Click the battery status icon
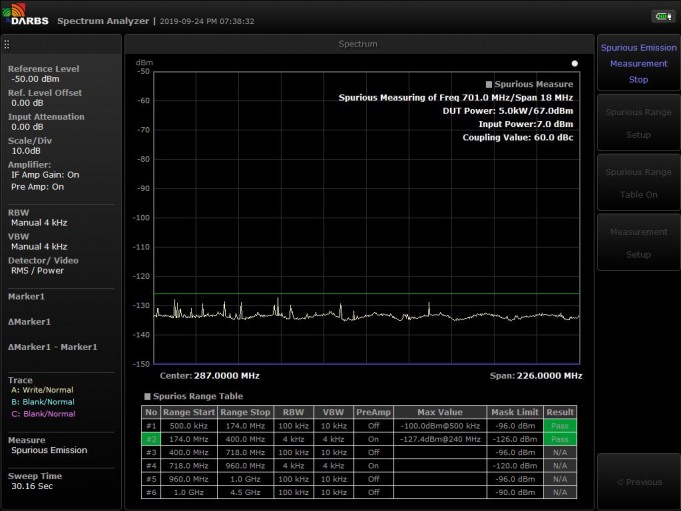This screenshot has height=511, width=681. coord(662,16)
